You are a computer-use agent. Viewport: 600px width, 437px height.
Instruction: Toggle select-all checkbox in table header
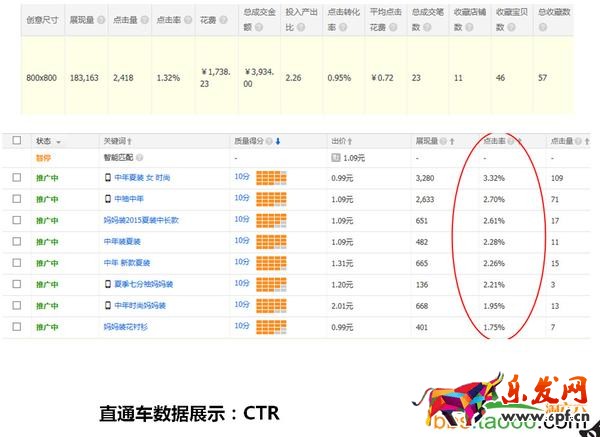16,141
